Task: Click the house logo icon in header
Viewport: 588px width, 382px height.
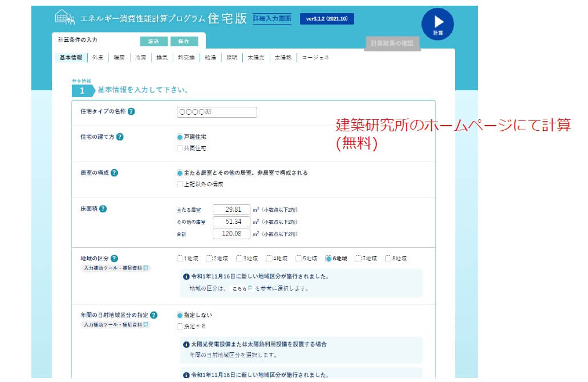Action: point(64,18)
